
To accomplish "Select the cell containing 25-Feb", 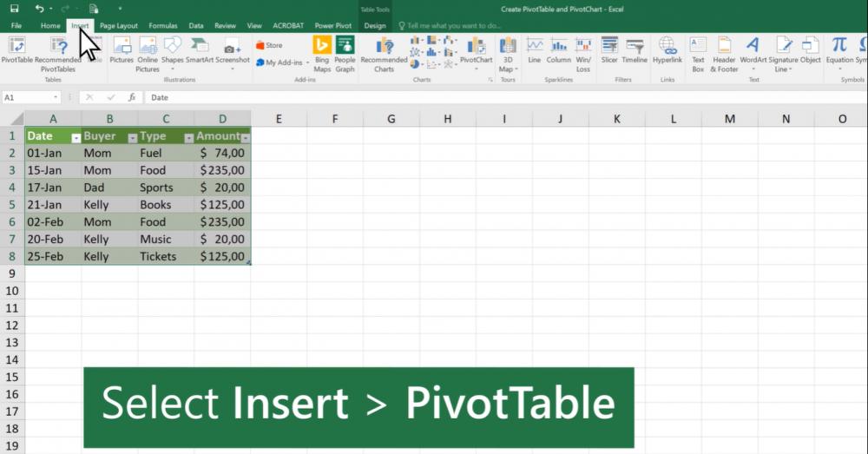I will pos(53,256).
